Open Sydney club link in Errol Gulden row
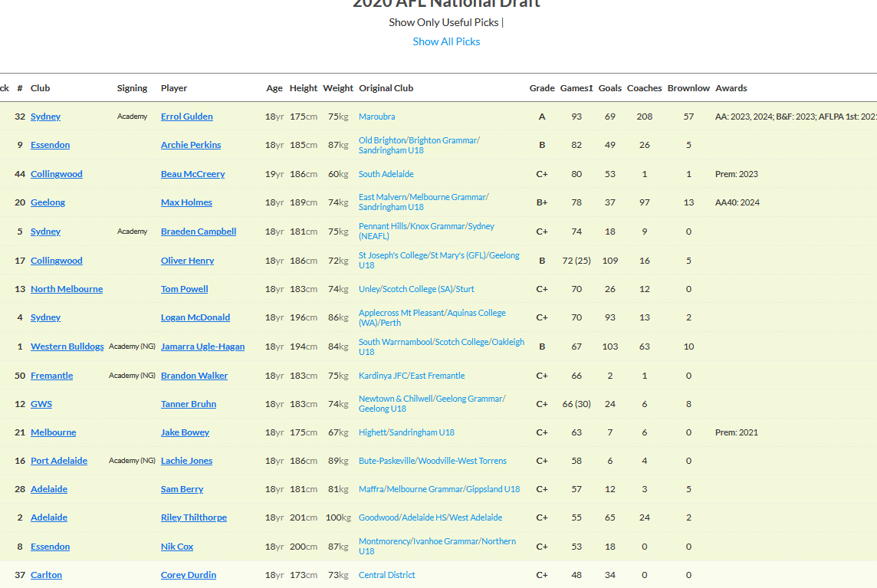Viewport: 877px width, 588px height. 45,117
